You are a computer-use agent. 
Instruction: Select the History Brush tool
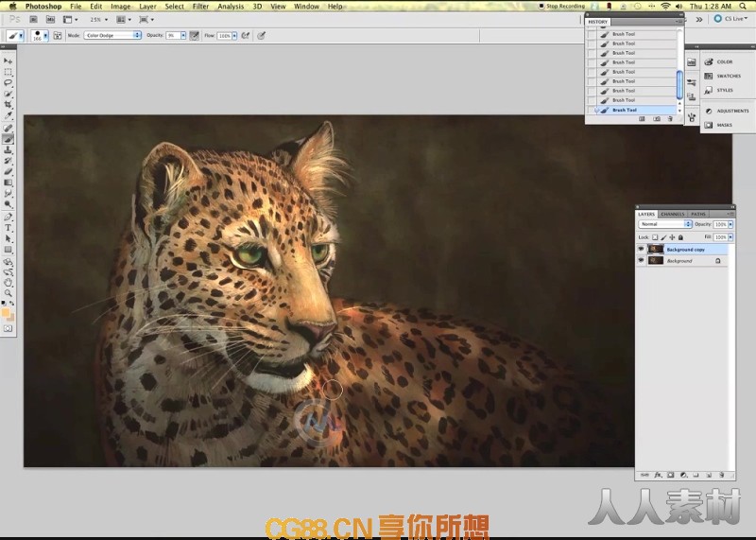tap(8, 161)
